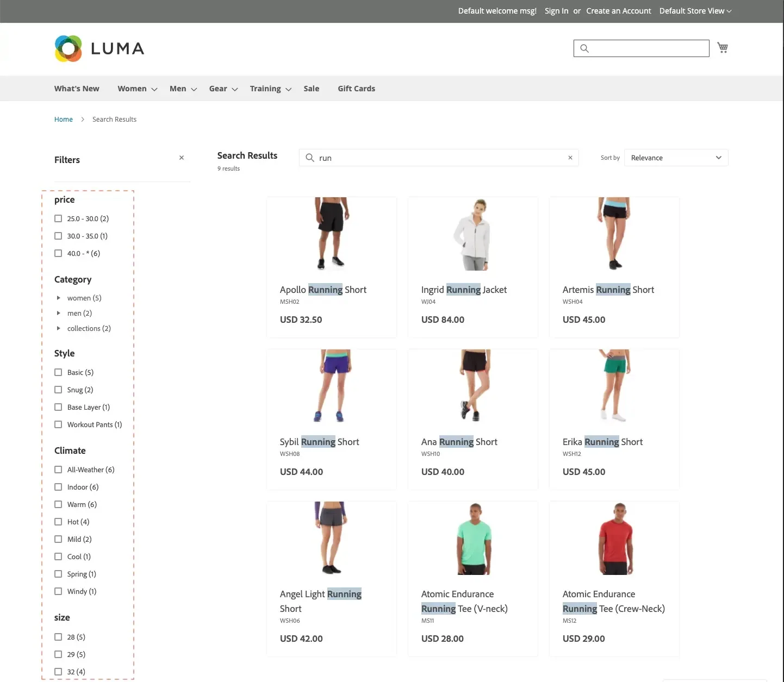Click the Create an Account link
This screenshot has height=682, width=784.
click(x=618, y=11)
